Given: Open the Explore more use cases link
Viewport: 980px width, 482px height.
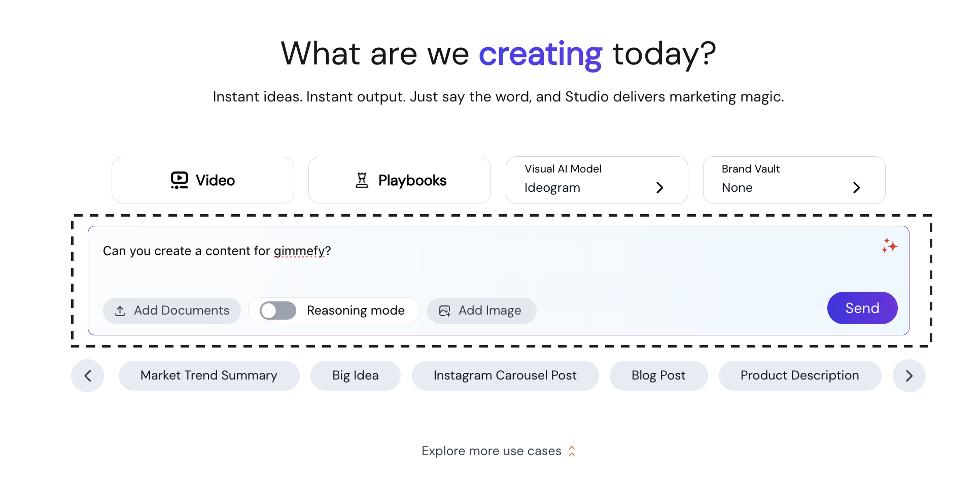Looking at the screenshot, I should point(491,451).
